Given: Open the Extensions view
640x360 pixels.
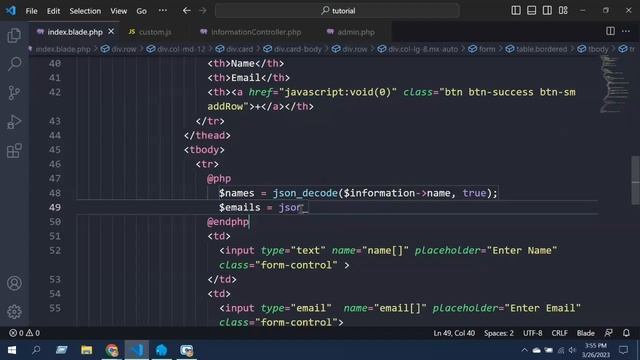Looking at the screenshot, I should tap(14, 151).
